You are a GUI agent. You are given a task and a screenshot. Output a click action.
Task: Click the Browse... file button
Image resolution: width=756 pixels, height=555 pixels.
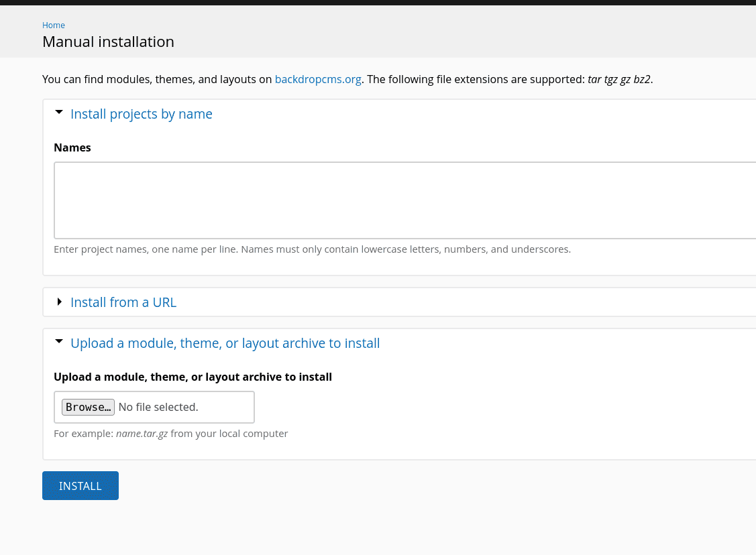pyautogui.click(x=89, y=407)
